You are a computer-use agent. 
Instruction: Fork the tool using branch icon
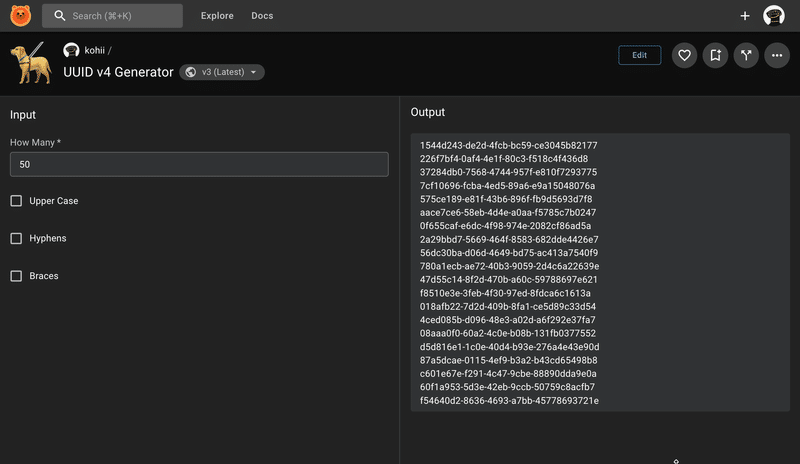tap(746, 55)
